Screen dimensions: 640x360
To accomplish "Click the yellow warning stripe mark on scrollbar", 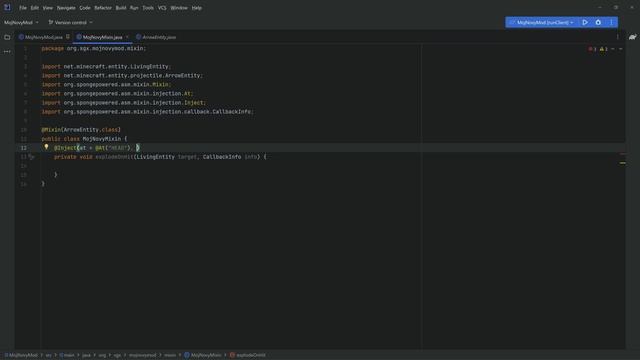I will pos(622,163).
